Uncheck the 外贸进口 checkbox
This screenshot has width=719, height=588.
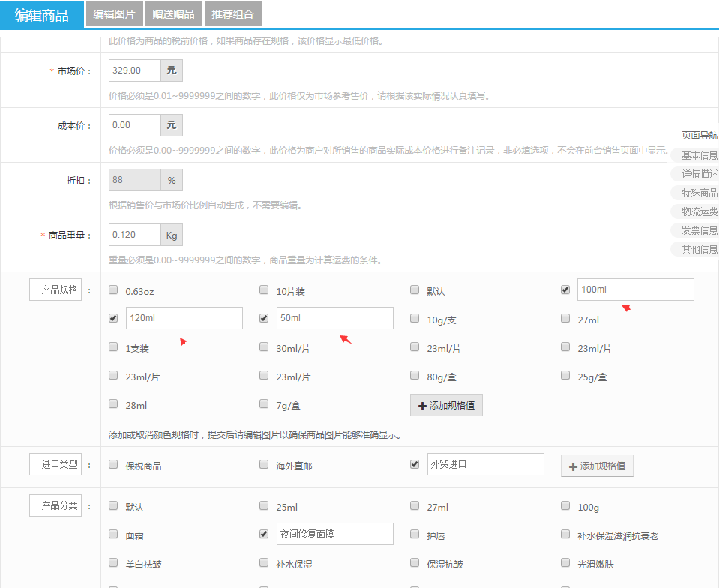point(415,464)
